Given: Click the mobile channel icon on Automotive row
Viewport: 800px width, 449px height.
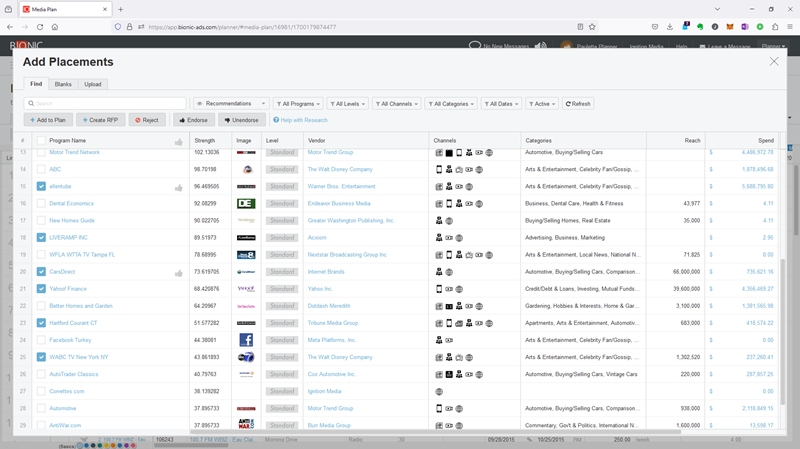Looking at the screenshot, I should 439,408.
